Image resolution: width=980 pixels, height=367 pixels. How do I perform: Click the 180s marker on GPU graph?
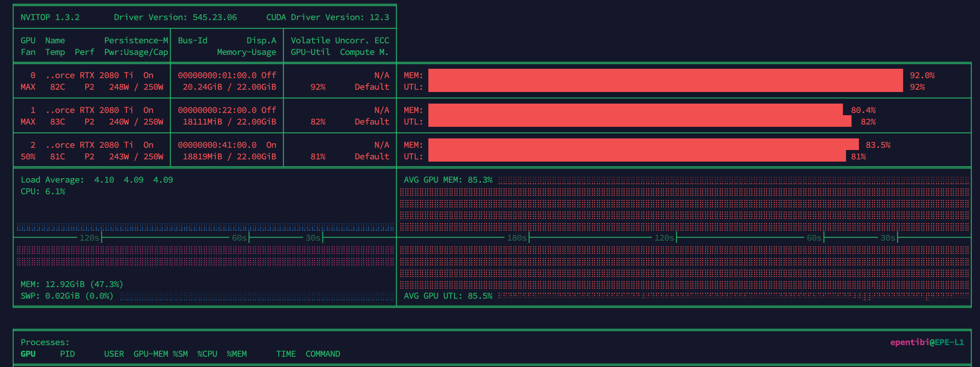(x=516, y=238)
